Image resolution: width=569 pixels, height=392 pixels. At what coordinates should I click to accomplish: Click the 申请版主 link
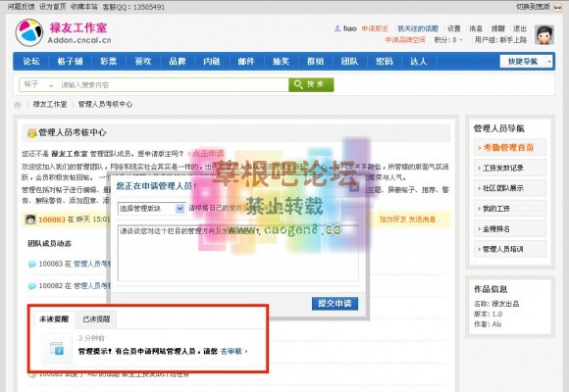point(375,28)
